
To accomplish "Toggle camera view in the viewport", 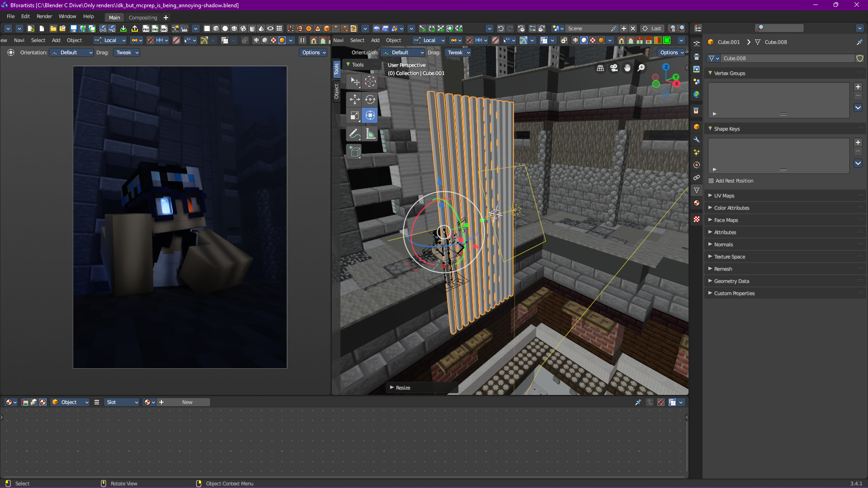I will click(x=614, y=68).
